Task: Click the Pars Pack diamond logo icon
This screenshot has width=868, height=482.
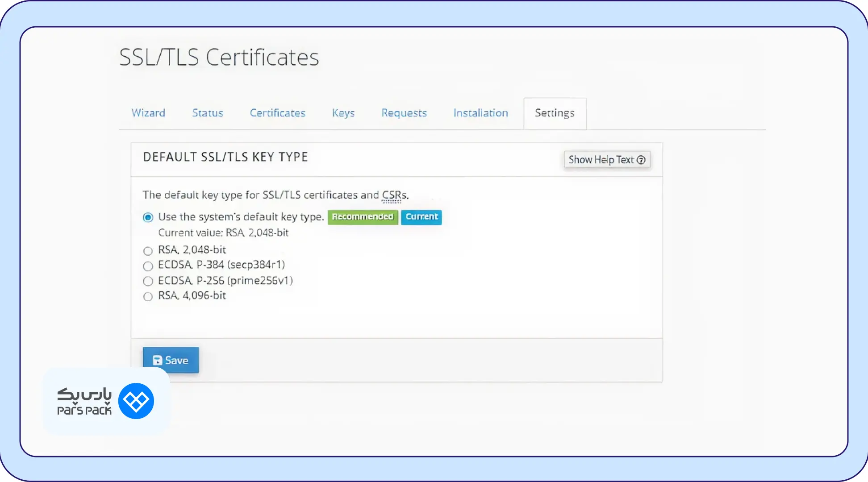Action: click(136, 401)
